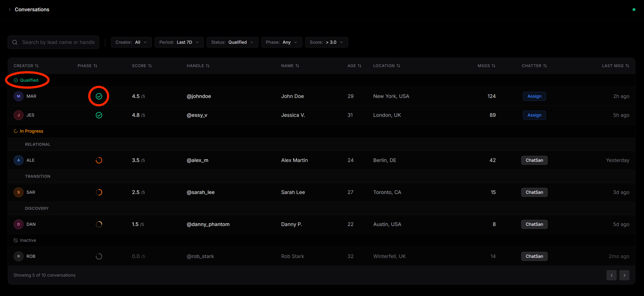The height and width of the screenshot is (296, 644).
Task: Open the Status: Qualified filter dropdown
Action: click(232, 42)
